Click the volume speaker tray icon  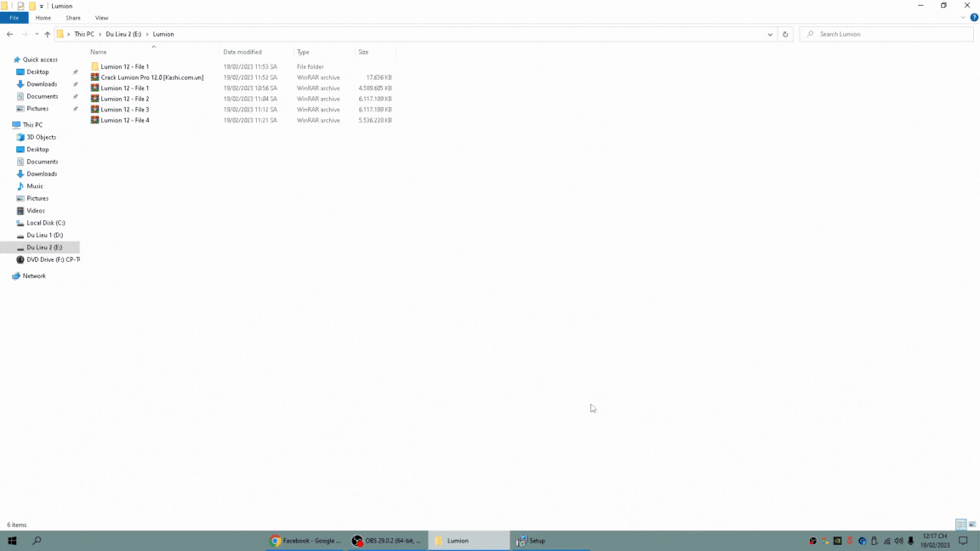[x=898, y=541]
